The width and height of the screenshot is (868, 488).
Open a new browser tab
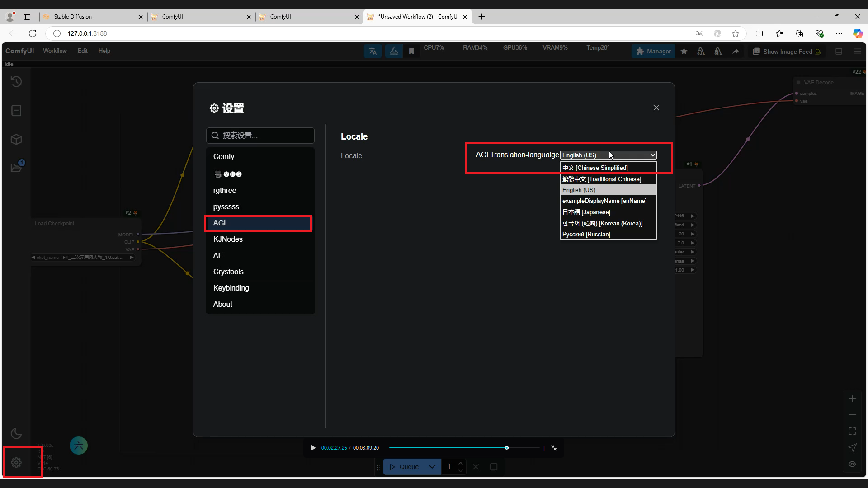click(481, 17)
